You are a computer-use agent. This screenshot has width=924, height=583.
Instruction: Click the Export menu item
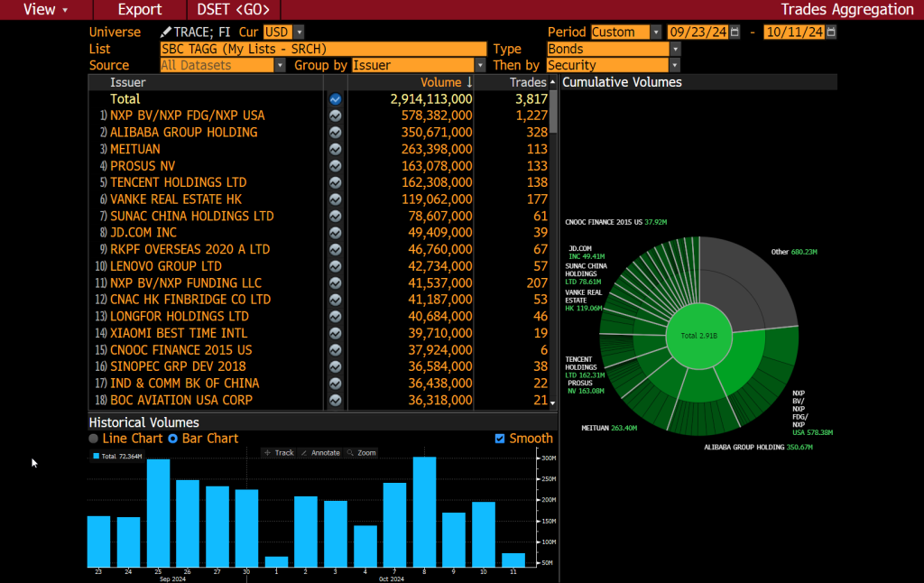tap(140, 9)
